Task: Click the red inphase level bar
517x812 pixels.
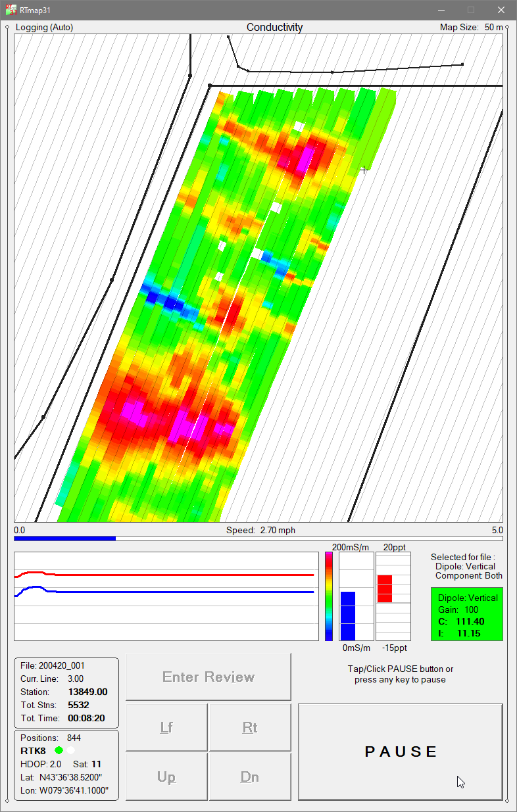Action: [x=385, y=588]
